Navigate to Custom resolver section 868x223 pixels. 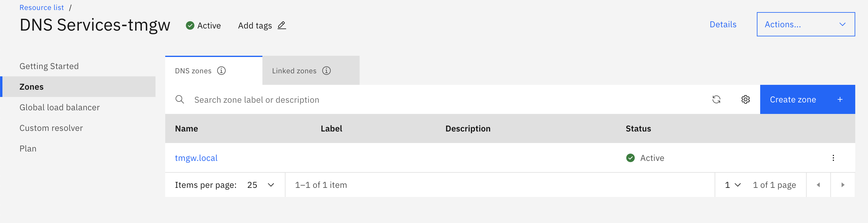coord(51,128)
